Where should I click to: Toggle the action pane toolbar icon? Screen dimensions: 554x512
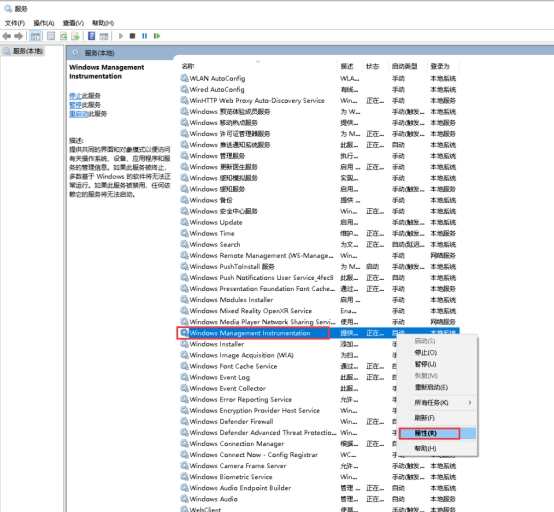point(104,36)
